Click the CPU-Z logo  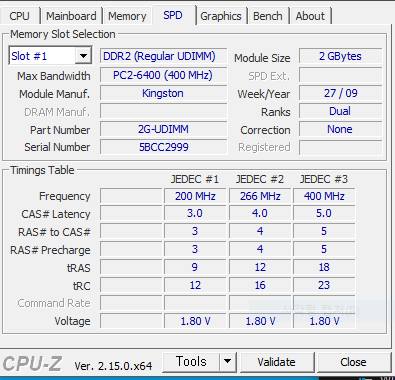coord(32,364)
